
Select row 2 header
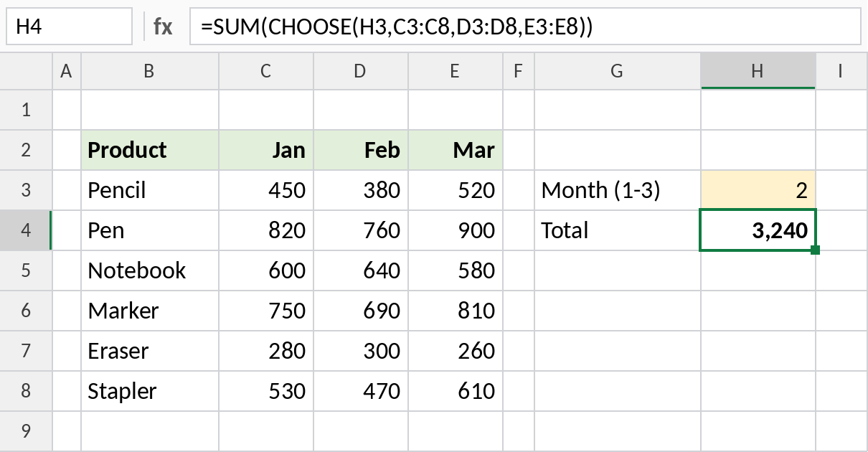tap(26, 150)
